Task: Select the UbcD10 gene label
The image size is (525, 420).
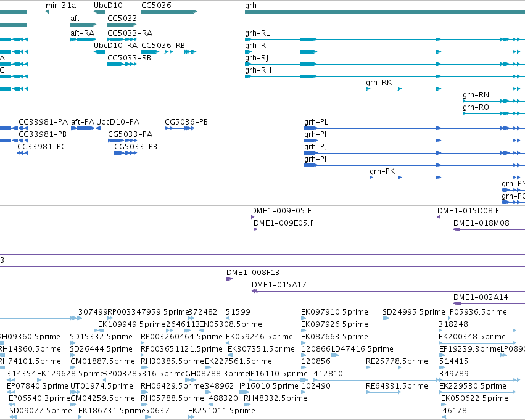Action: [x=108, y=6]
